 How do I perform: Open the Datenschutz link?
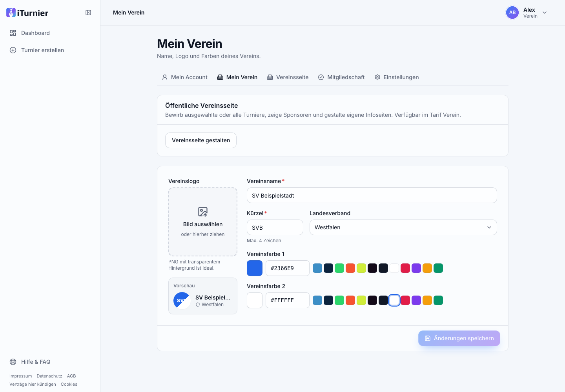pos(49,376)
